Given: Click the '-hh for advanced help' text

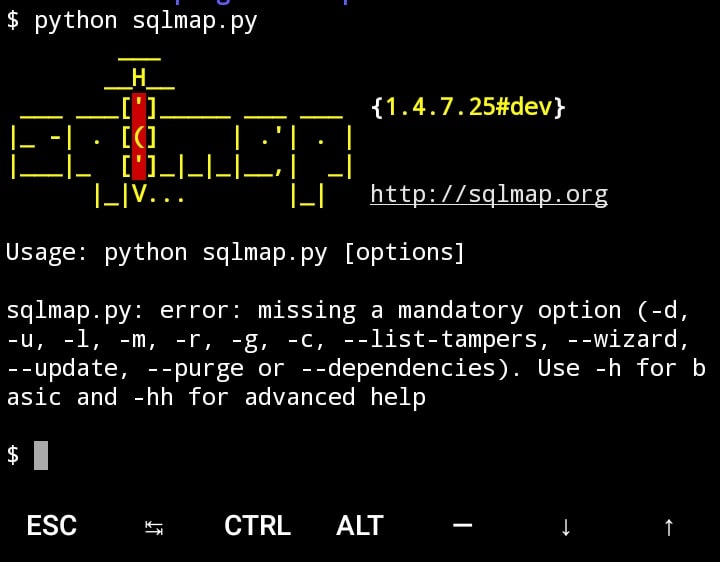Looking at the screenshot, I should 279,397.
